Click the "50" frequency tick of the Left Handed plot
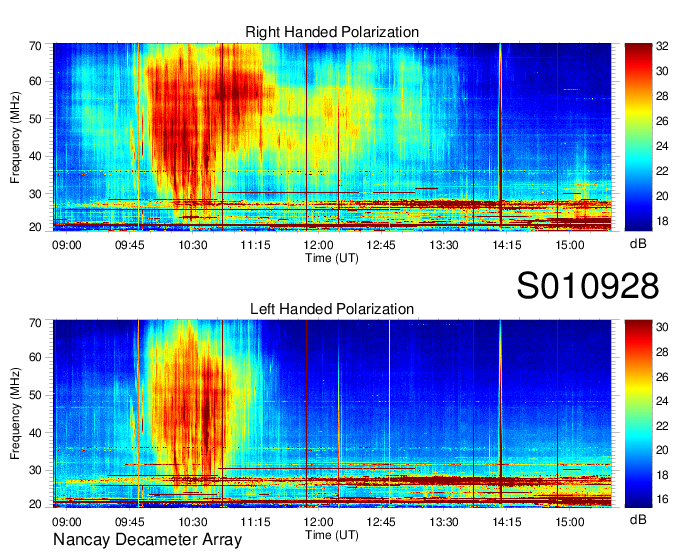 36,395
